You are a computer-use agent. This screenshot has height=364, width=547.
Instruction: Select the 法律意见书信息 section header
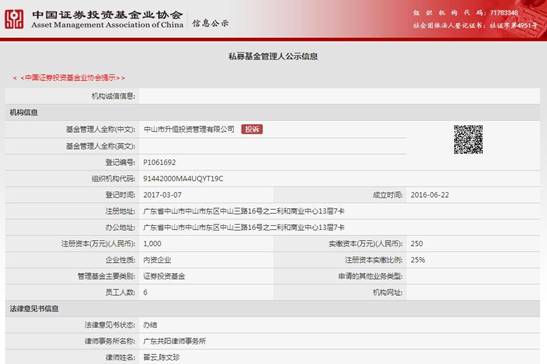pos(34,309)
